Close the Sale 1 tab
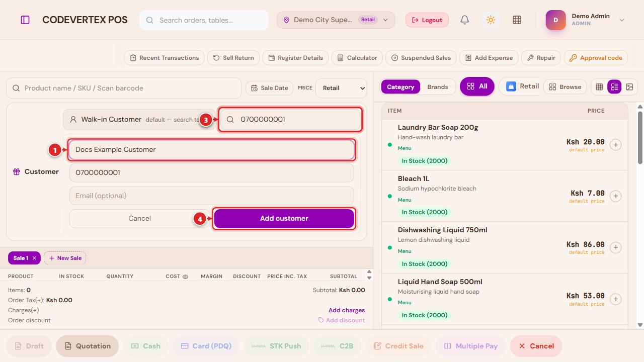The image size is (644, 362). click(34, 258)
